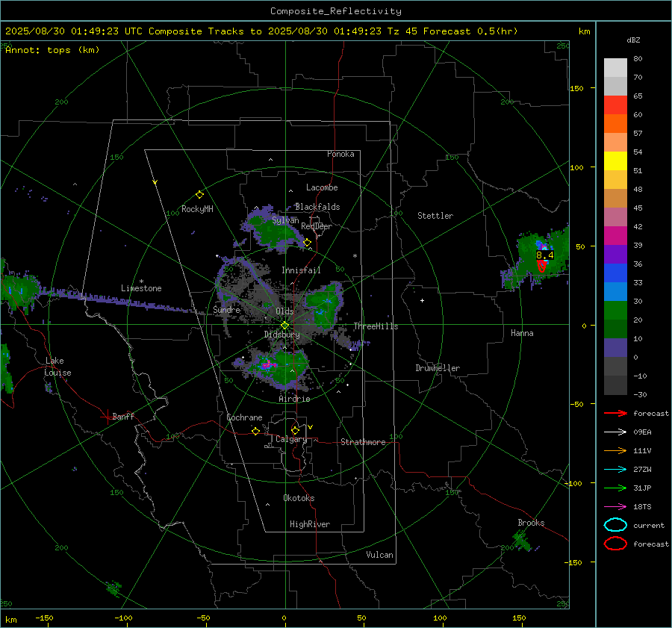The height and width of the screenshot is (628, 672).
Task: Click the Sylvan label
Action: pos(285,220)
